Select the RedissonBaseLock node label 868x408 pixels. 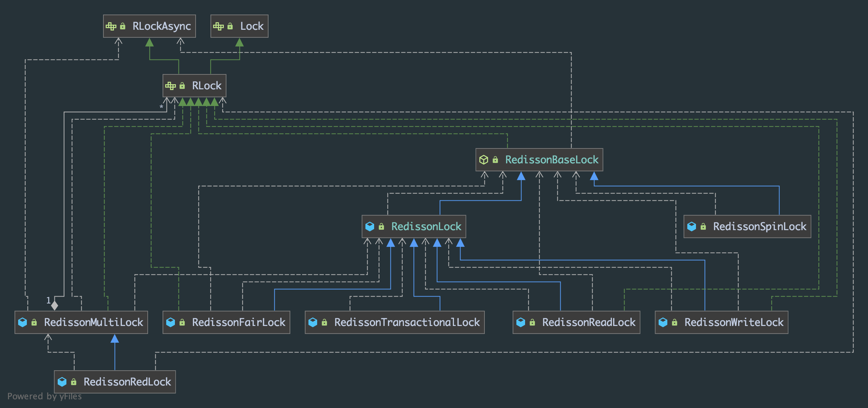[x=552, y=160]
